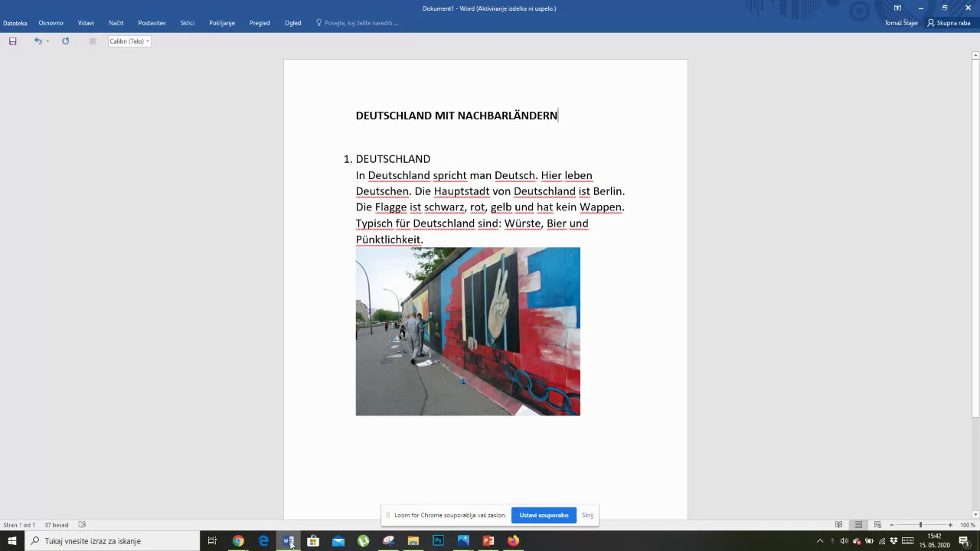Open ribbon display options icon
The image size is (980, 551).
point(897,8)
